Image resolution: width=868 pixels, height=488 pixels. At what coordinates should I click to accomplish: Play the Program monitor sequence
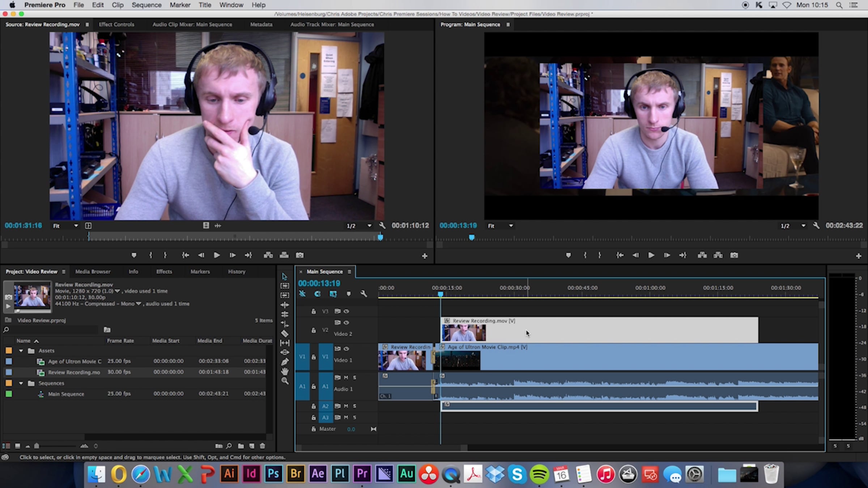point(651,255)
